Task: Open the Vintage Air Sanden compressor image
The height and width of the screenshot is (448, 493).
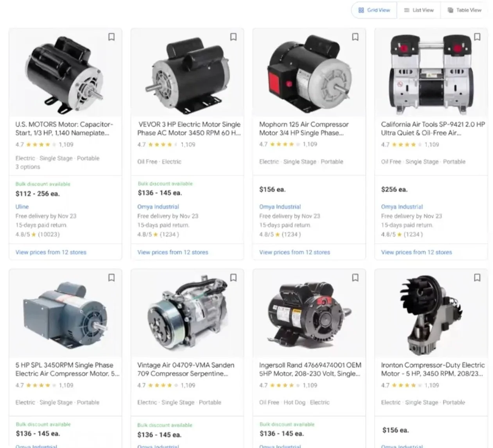Action: (x=187, y=313)
